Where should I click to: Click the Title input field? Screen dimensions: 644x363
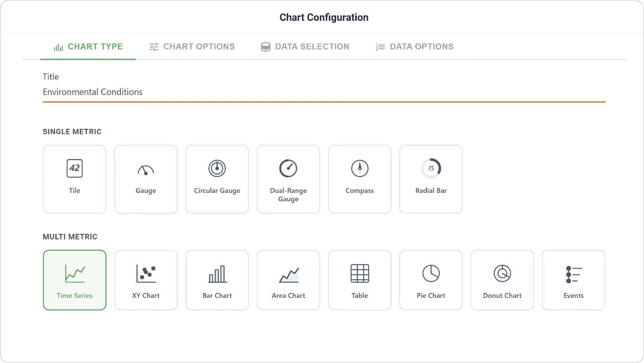tap(324, 92)
